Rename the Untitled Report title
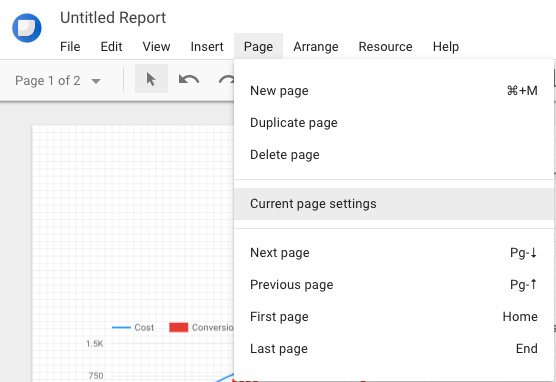The height and width of the screenshot is (382, 556). tap(113, 18)
